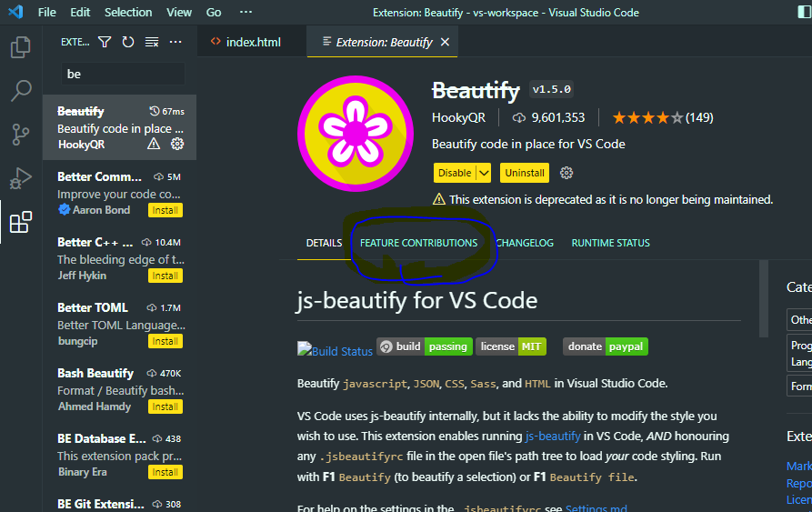Click the details page vertical scrollbar

click(x=764, y=298)
